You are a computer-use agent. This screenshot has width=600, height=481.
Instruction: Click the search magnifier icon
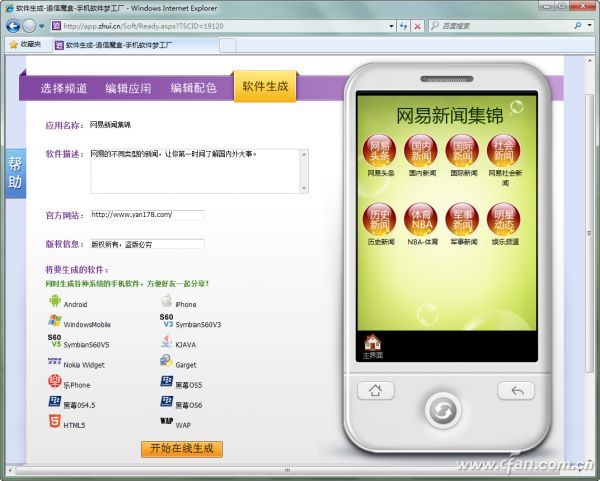click(x=578, y=26)
